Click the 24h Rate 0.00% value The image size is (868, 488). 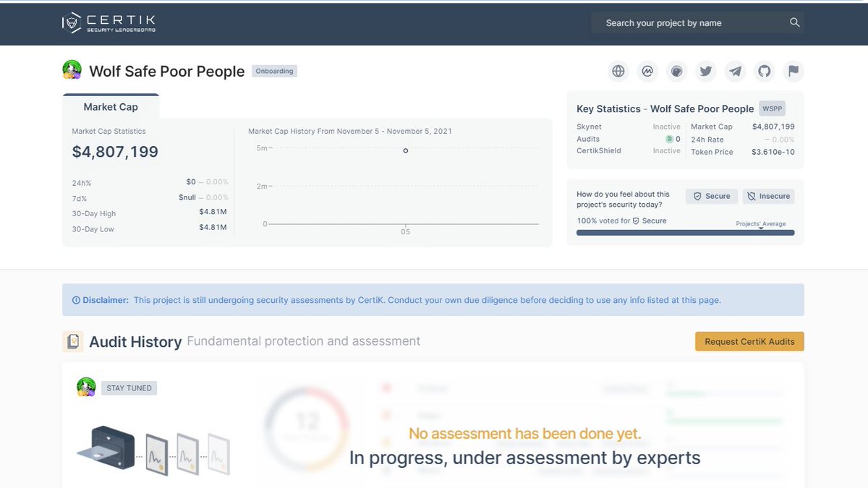coord(779,140)
